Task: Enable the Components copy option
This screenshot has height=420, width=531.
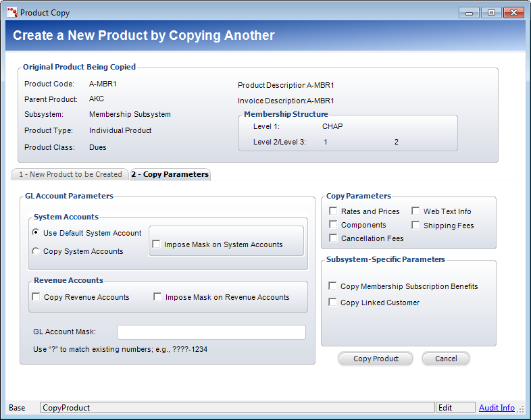Action: (x=333, y=225)
